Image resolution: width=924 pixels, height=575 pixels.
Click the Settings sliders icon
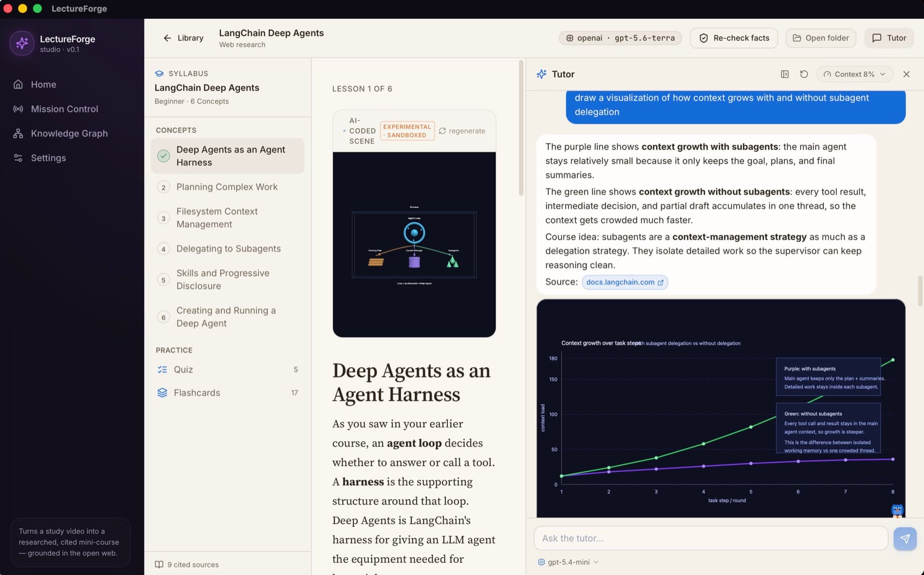18,158
